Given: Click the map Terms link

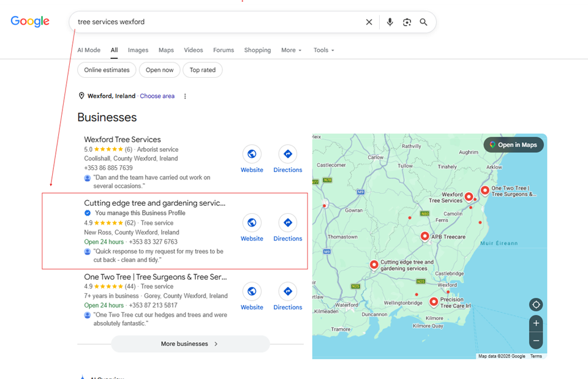Looking at the screenshot, I should point(536,356).
